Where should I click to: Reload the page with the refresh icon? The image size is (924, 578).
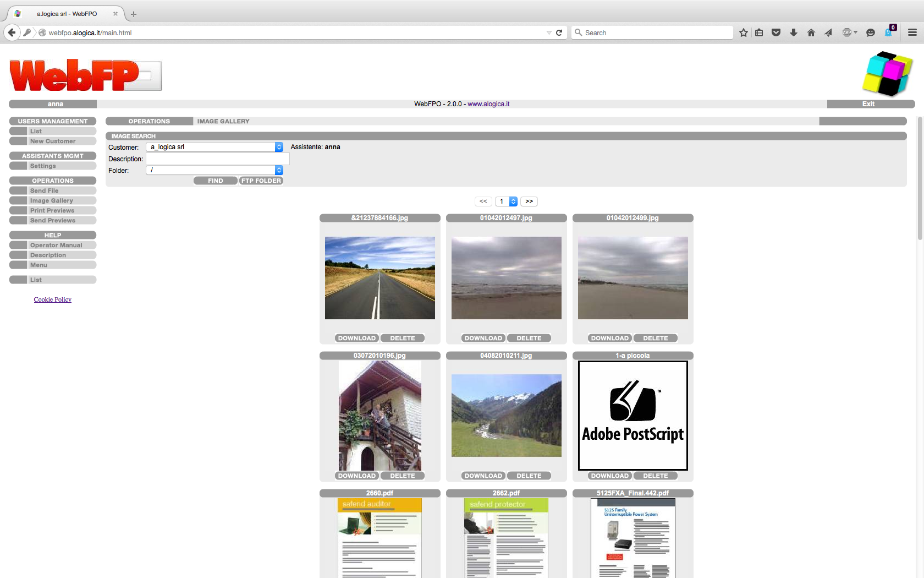pyautogui.click(x=559, y=32)
